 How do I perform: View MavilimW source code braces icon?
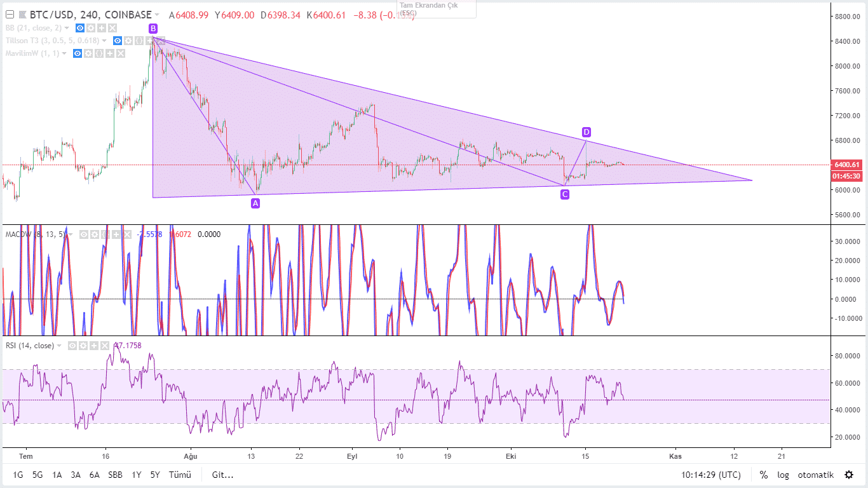(99, 53)
